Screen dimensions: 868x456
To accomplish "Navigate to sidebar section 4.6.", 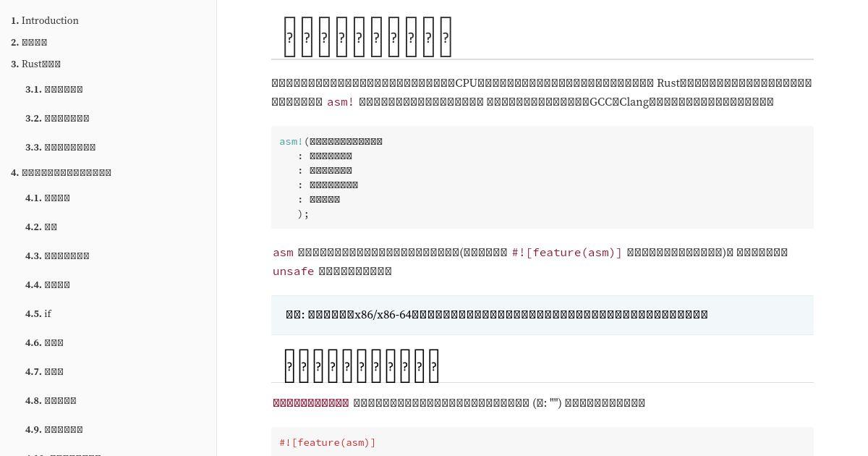I will pyautogui.click(x=44, y=342).
